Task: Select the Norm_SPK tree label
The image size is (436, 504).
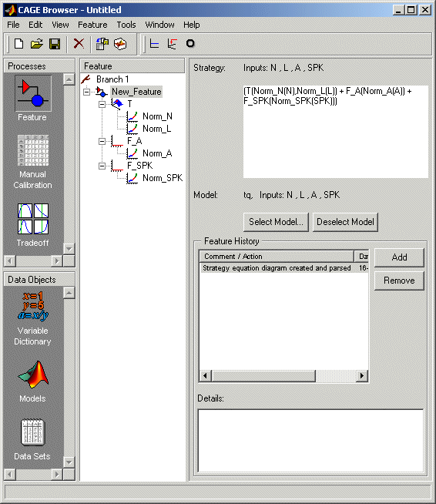Action: tap(163, 178)
